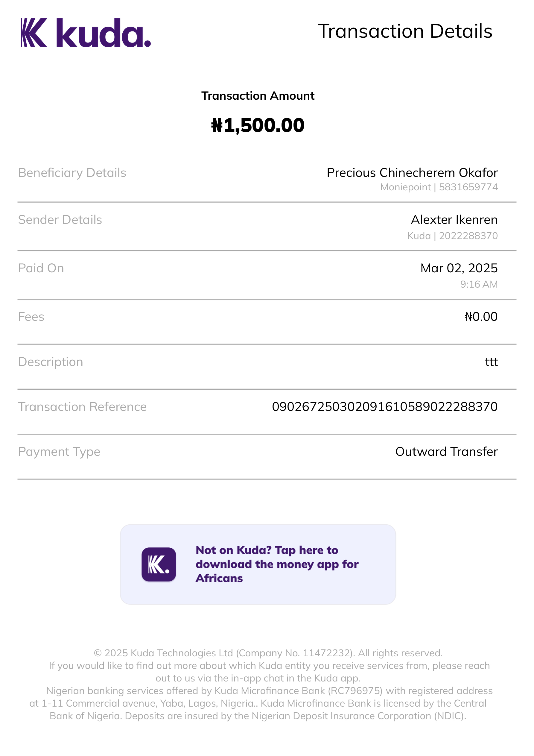Click the Kuda account number 2022288370
This screenshot has height=756, width=534.
[468, 236]
